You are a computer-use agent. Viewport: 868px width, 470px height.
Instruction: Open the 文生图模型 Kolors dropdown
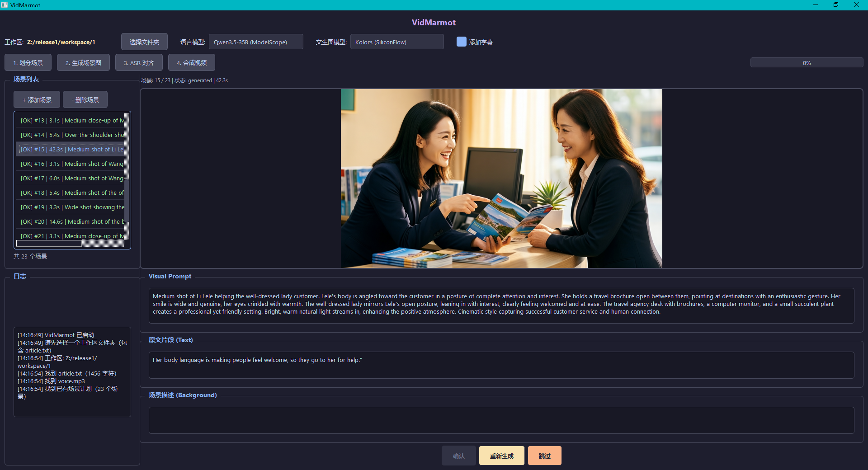(x=396, y=42)
